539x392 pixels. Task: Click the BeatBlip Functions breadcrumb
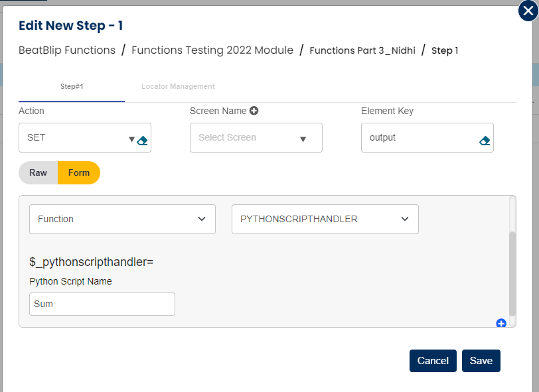[67, 50]
